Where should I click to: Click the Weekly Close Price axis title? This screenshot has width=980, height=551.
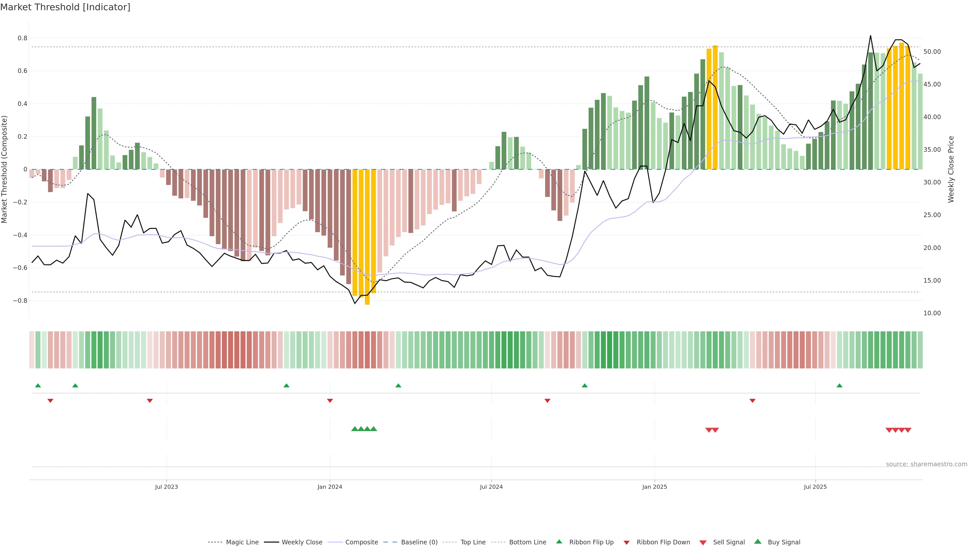pos(951,169)
